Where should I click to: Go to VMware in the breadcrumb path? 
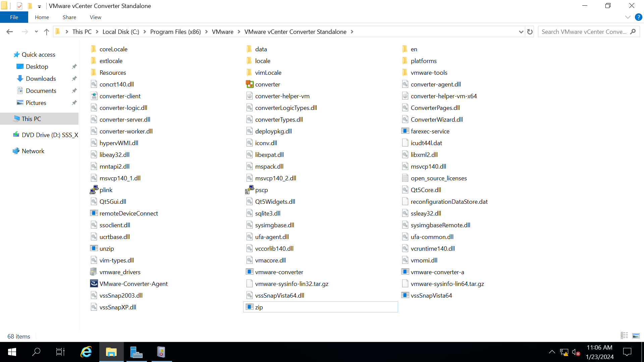(223, 32)
